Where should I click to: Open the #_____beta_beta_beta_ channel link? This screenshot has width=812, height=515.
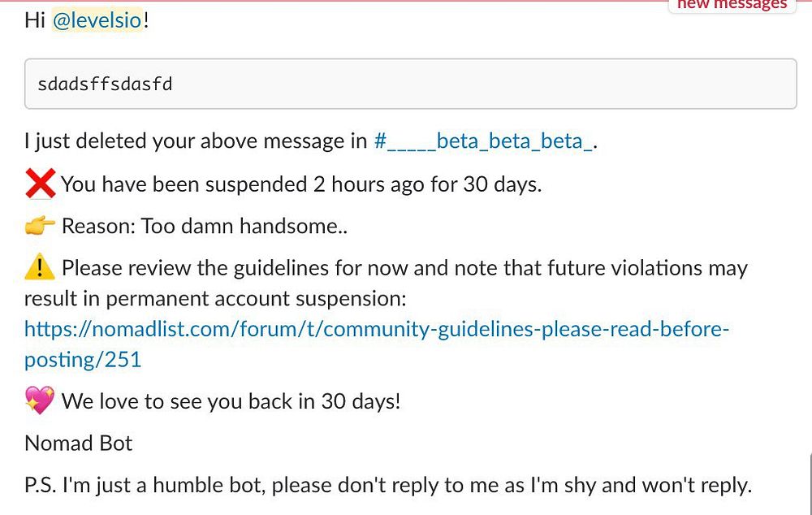click(484, 141)
